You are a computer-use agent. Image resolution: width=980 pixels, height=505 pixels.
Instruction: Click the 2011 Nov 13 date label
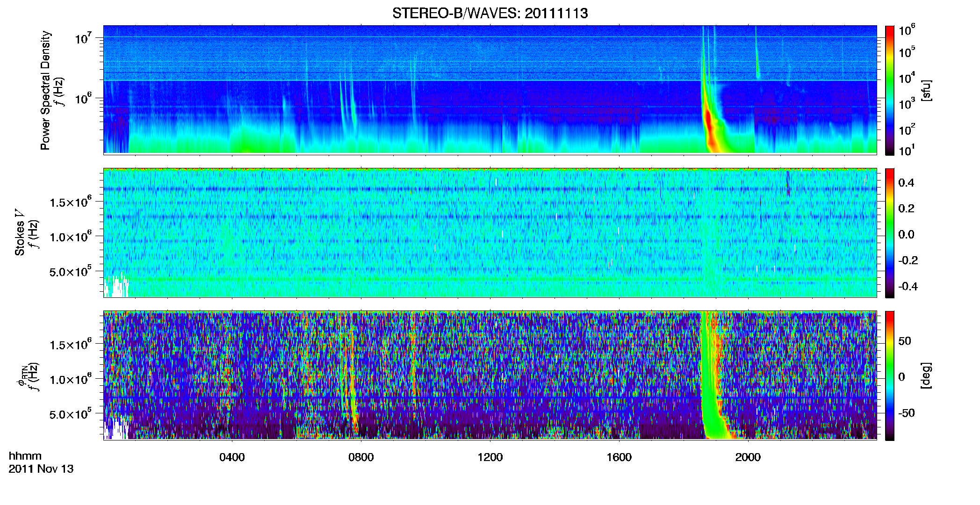coord(41,469)
